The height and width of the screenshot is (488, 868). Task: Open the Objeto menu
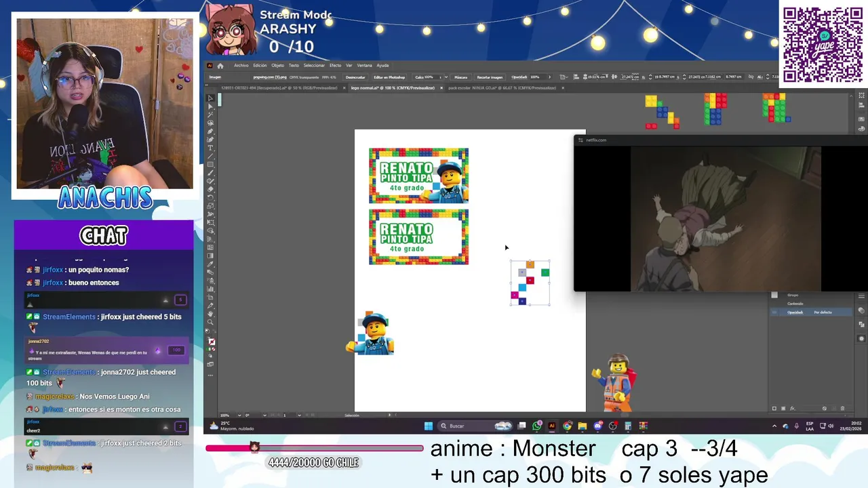[277, 66]
